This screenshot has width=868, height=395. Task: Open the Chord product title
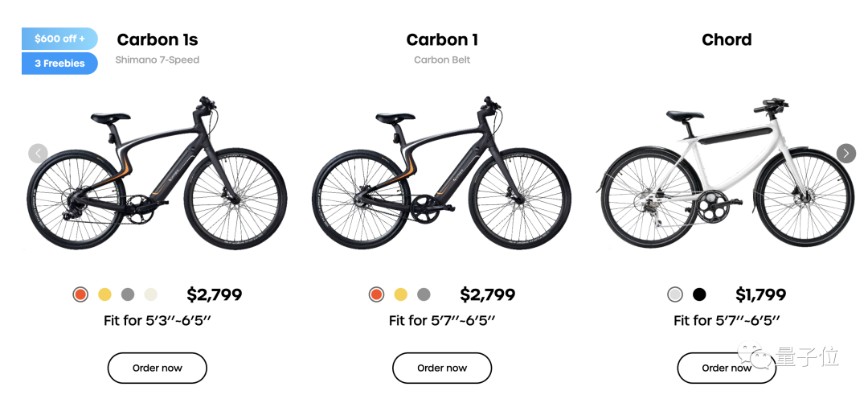727,40
